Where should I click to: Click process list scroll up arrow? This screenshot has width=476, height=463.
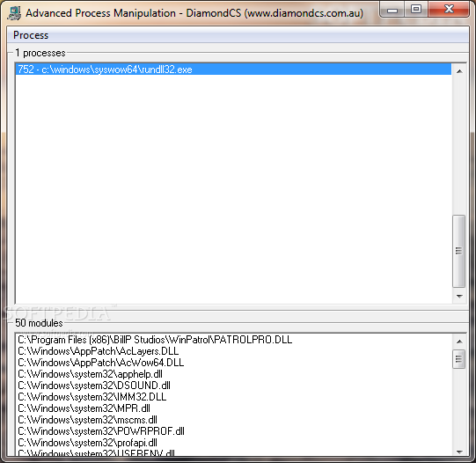[x=459, y=71]
